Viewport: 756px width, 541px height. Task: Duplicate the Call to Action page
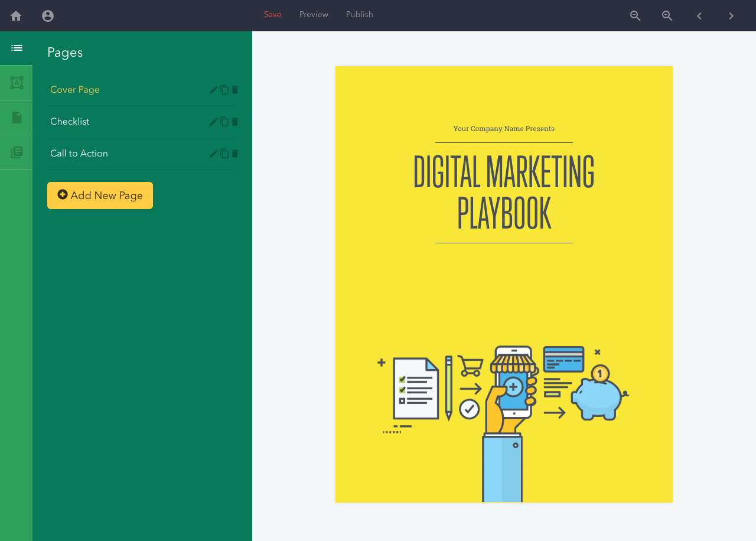pos(224,154)
